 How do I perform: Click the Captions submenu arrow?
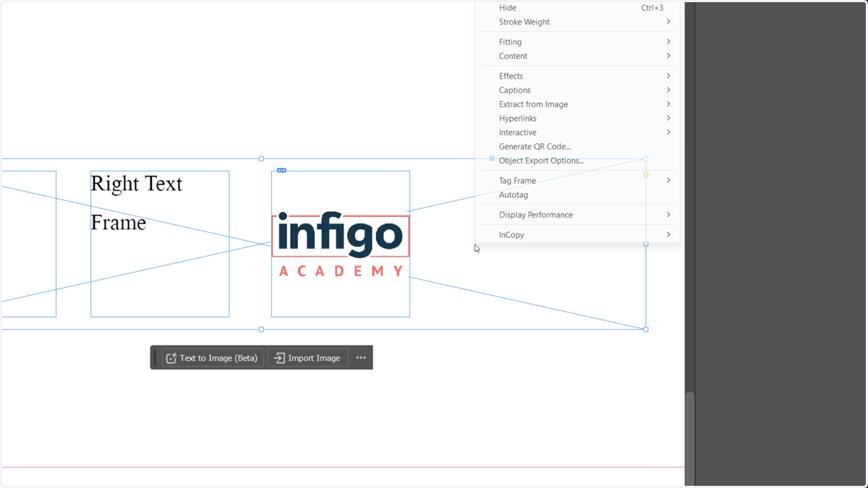point(668,90)
